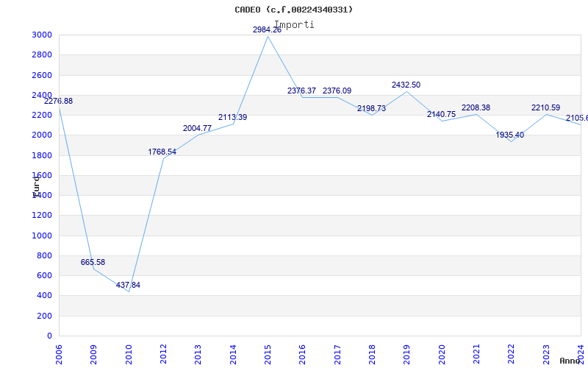The image size is (588, 368).
Task: Click the 2210.59 data label
Action: click(545, 107)
